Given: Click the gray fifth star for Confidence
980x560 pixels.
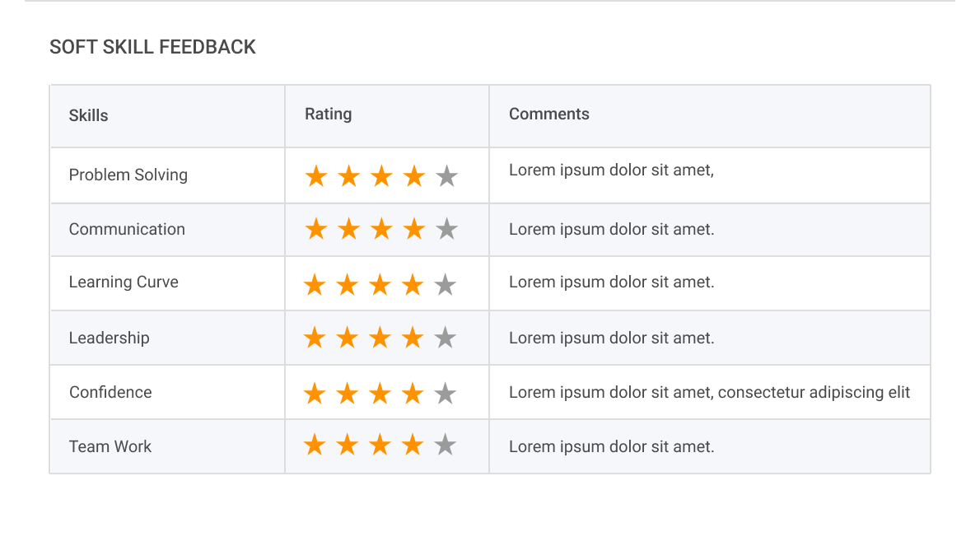Looking at the screenshot, I should [x=445, y=394].
